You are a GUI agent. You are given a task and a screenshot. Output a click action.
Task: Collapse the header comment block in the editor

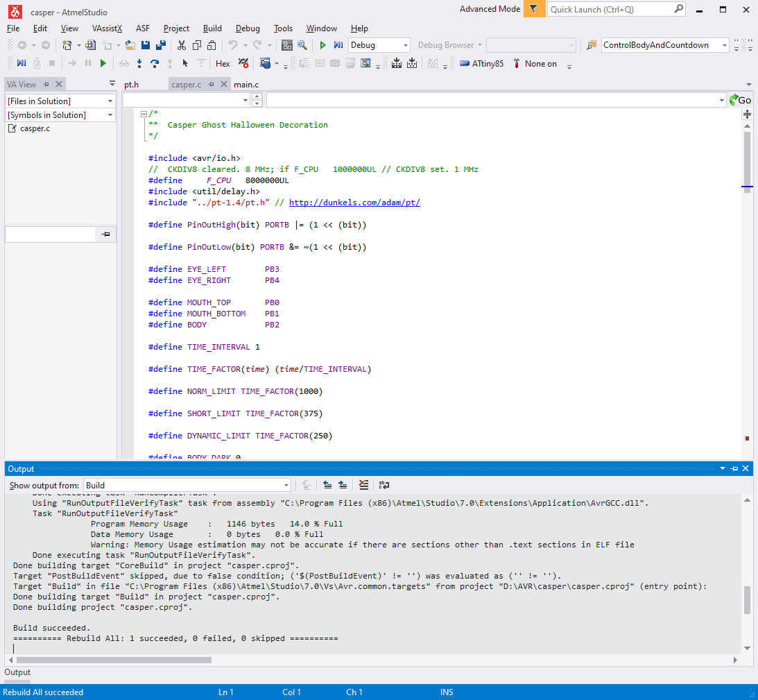coord(144,114)
